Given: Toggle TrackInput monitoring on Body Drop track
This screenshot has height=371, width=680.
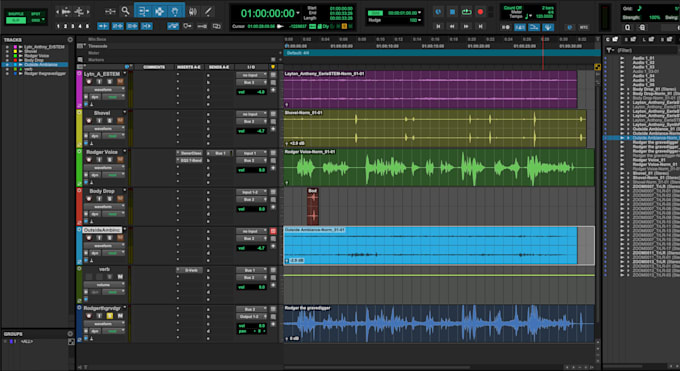Looking at the screenshot, I should pyautogui.click(x=99, y=199).
